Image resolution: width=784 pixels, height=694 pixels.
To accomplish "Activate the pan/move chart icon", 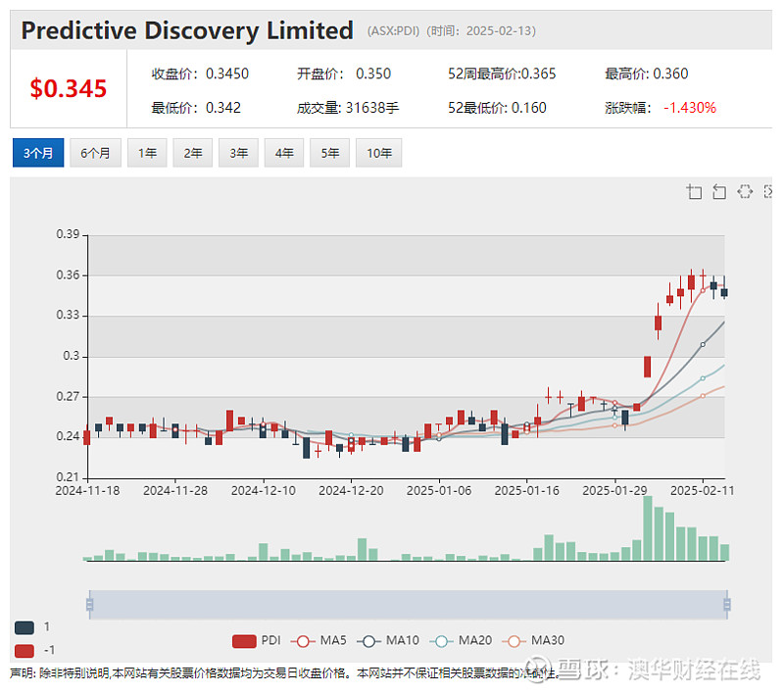I will 745,191.
